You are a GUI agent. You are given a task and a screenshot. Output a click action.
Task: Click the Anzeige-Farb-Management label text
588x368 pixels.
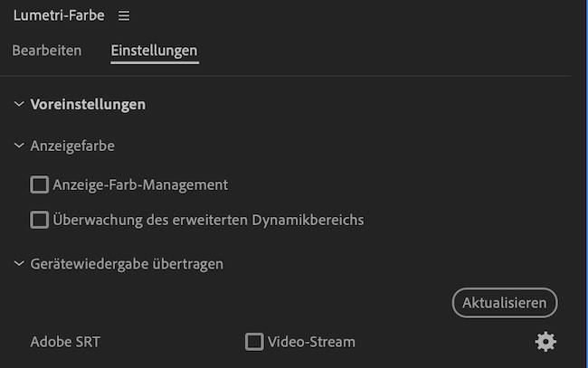[140, 184]
